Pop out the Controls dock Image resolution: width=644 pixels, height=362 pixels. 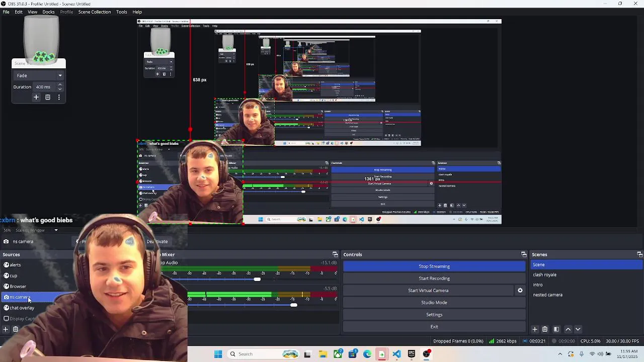point(524,254)
